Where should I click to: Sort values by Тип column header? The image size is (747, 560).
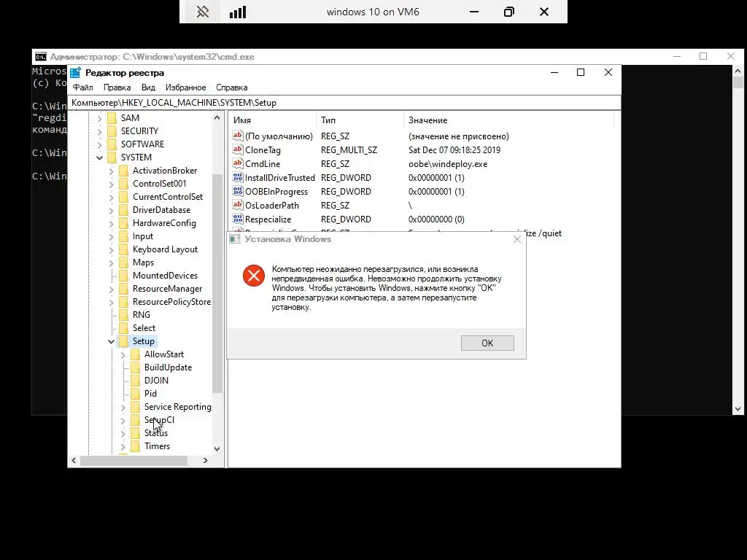pyautogui.click(x=360, y=120)
